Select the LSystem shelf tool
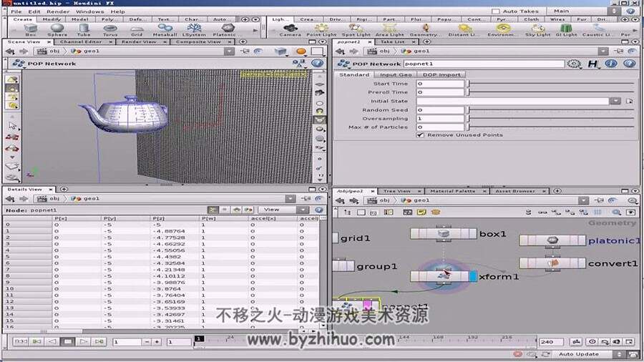The height and width of the screenshot is (362, 644). (x=194, y=30)
